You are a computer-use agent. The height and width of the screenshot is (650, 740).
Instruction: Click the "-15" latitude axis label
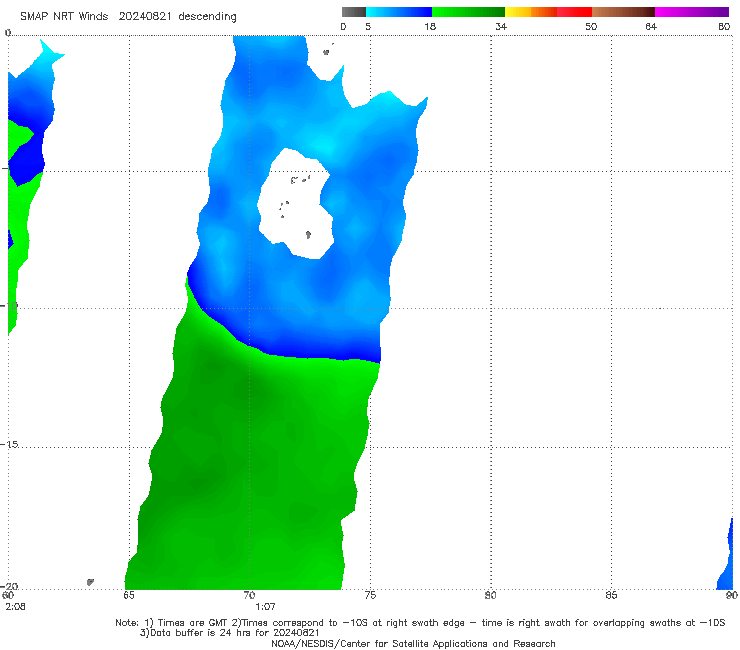(9, 444)
